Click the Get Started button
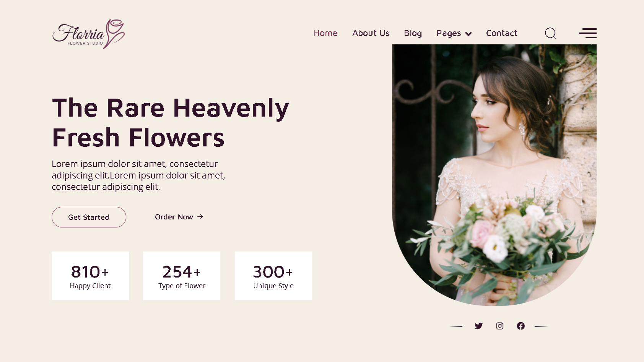The image size is (644, 362). (89, 217)
